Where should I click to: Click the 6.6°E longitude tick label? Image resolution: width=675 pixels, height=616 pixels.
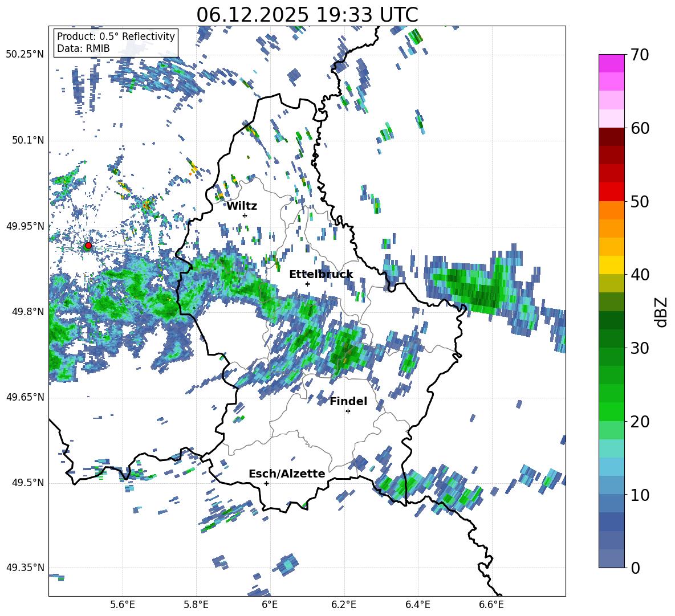click(x=491, y=605)
